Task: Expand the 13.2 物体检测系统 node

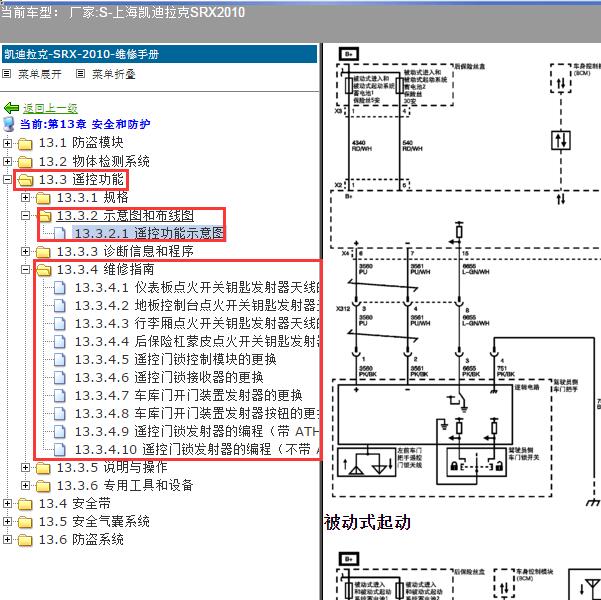Action: tap(7, 161)
